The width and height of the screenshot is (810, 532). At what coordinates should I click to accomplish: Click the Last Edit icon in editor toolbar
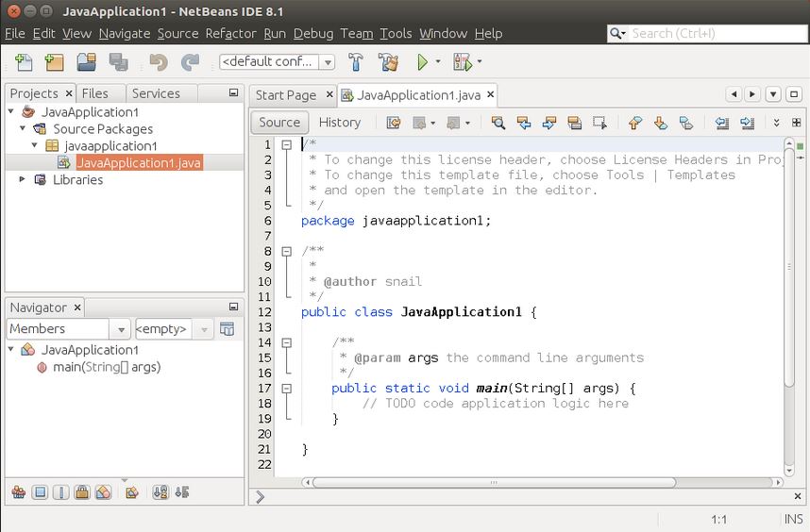pos(394,123)
